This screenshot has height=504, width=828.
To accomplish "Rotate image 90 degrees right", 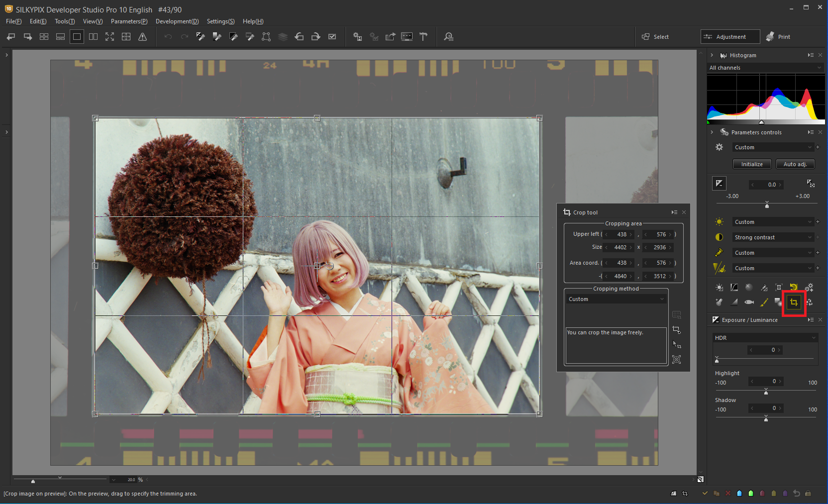I will [315, 37].
